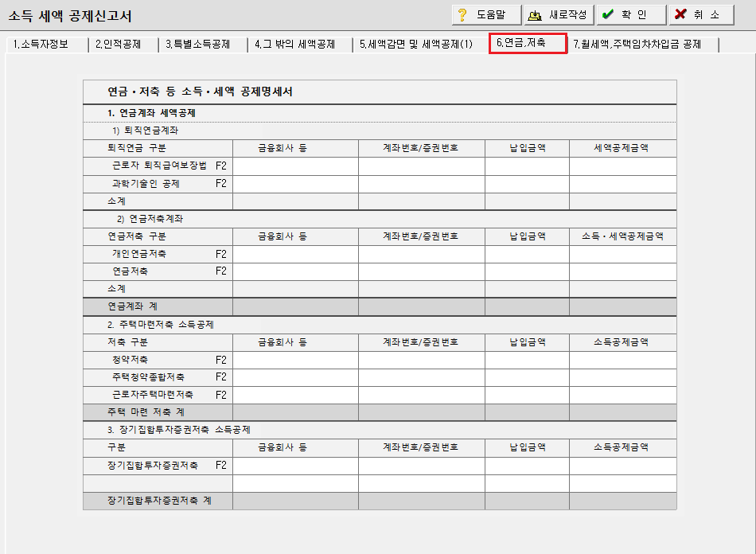This screenshot has height=554, width=756.
Task: Click 납입금액 field for 과학기술인 공제
Action: pos(527,184)
